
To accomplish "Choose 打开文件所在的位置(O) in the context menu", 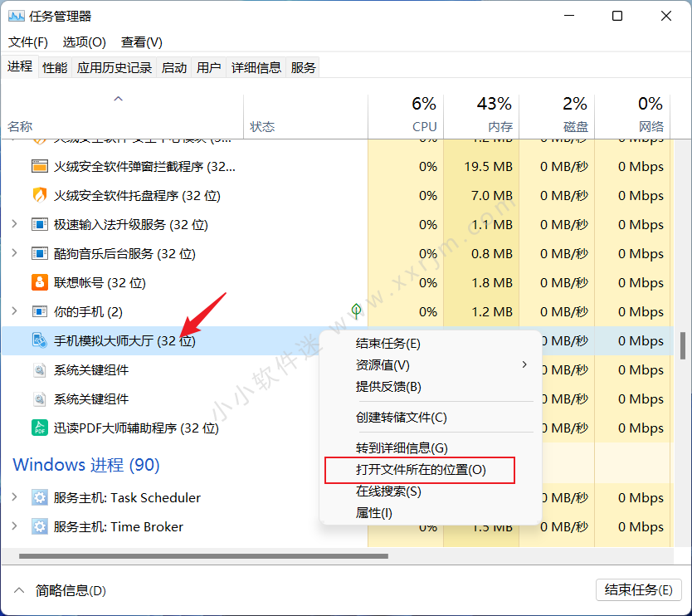I will point(420,470).
